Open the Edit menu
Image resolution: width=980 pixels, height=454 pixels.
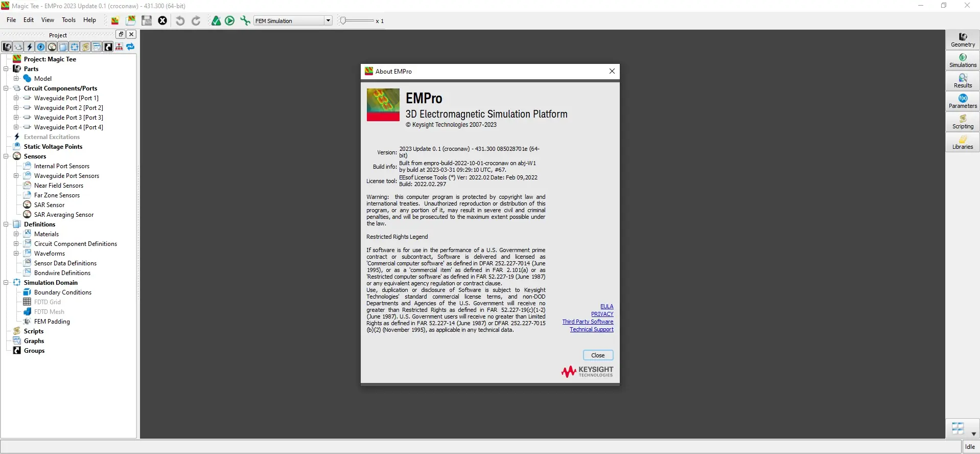(x=29, y=20)
